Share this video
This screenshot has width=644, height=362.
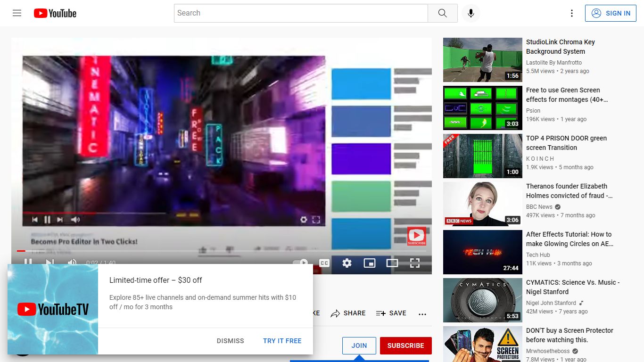pos(348,313)
